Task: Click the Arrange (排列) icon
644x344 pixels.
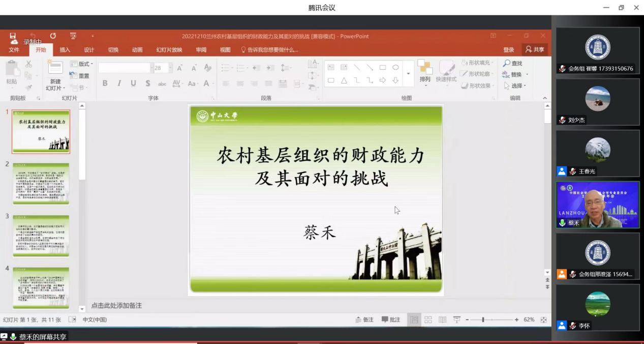Action: point(424,69)
